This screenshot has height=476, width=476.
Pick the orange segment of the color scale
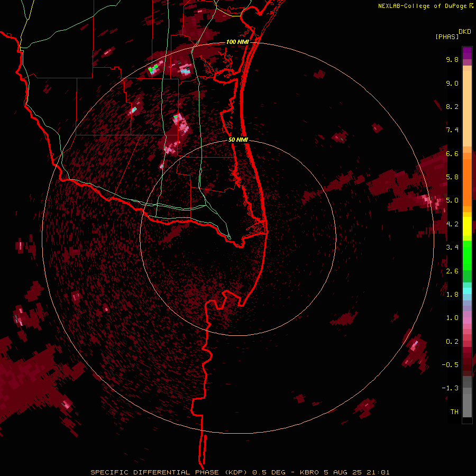click(x=467, y=182)
